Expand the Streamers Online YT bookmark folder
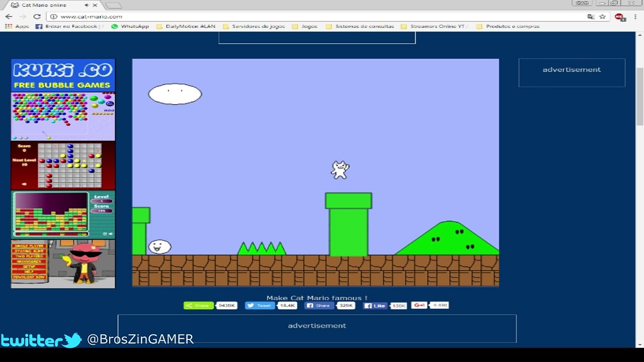The height and width of the screenshot is (362, 644). tap(434, 26)
